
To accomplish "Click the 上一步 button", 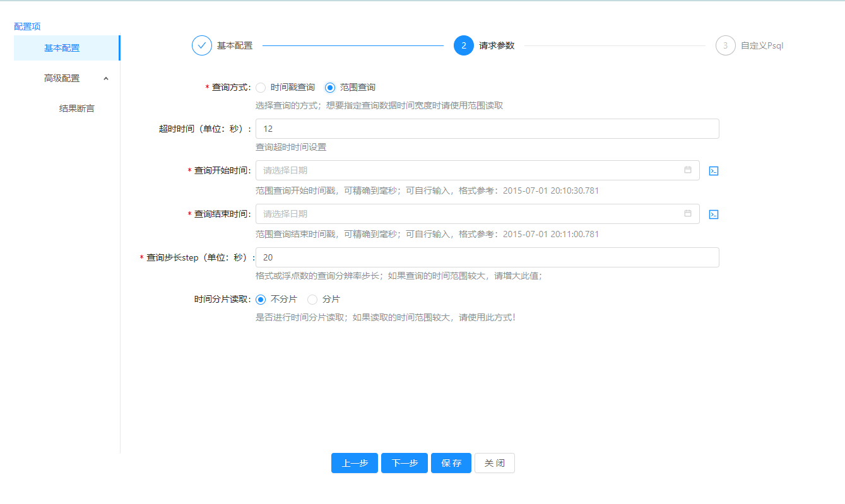I will tap(354, 463).
